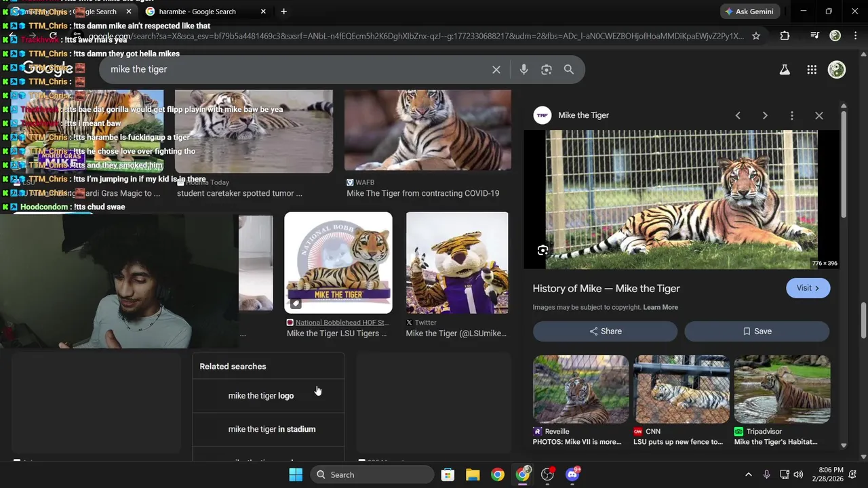
Task: Open the Houma Today tiger-in-water image result
Action: coord(254,131)
